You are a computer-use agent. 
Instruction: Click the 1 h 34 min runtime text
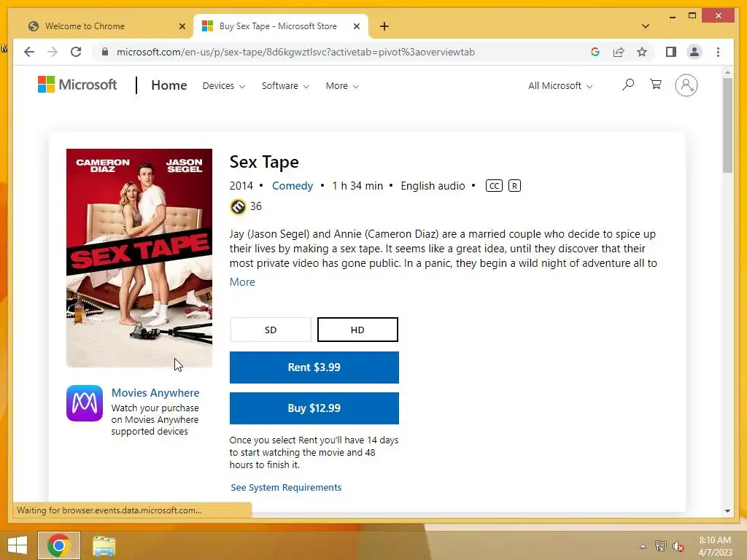click(x=357, y=186)
